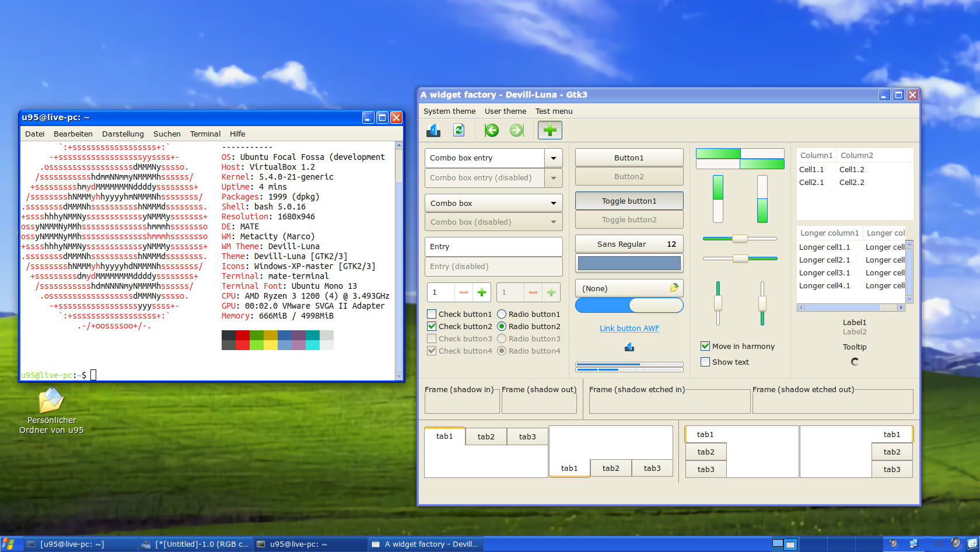Open the Suchen menu in the terminal
Screen dimensions: 980x552
[x=167, y=134]
